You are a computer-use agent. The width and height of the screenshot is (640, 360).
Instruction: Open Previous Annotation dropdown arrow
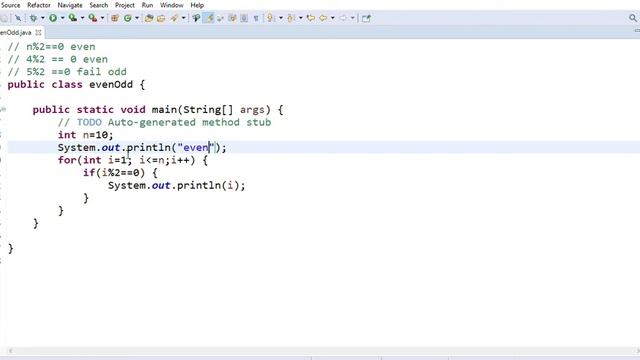pos(300,18)
